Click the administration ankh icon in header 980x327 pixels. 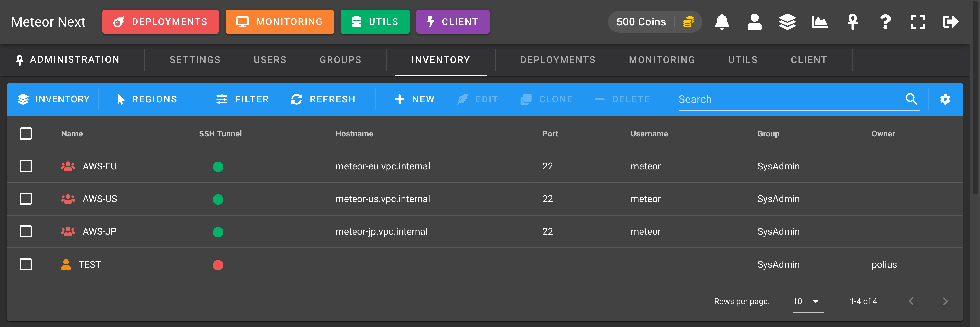click(x=853, y=22)
